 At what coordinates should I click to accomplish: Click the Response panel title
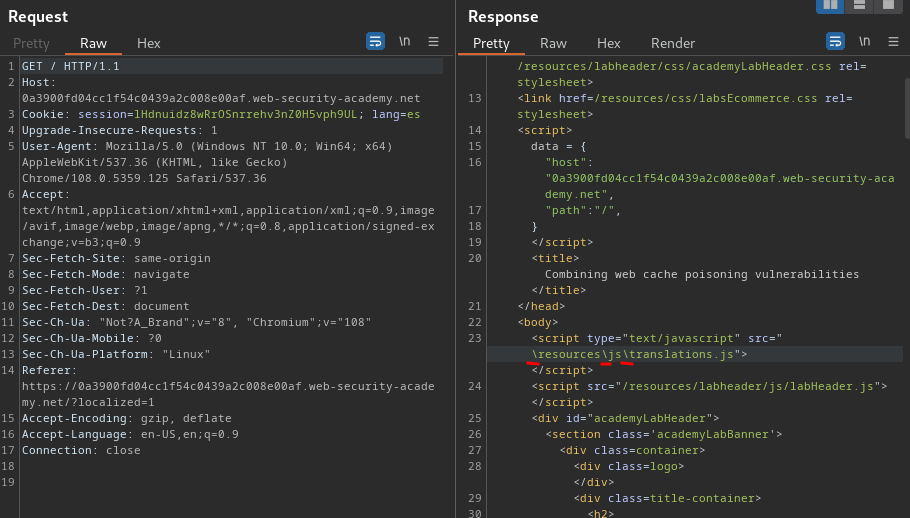point(503,17)
